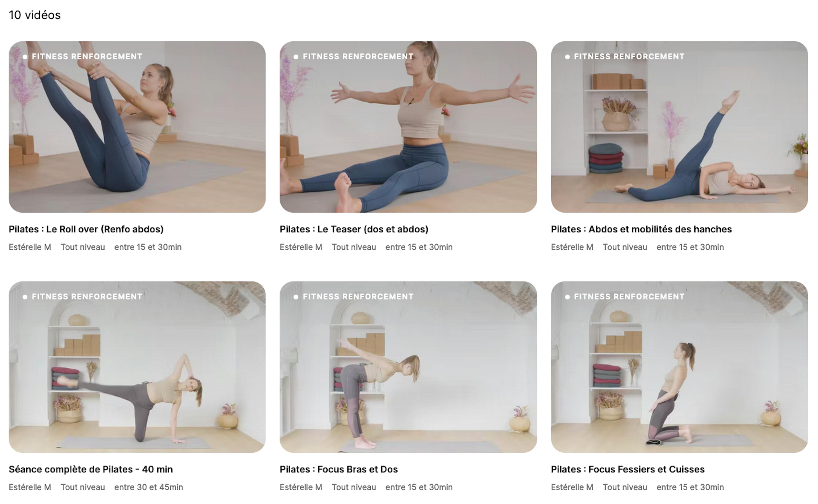Click Fitness Renforcement tag on Séance complète video

pos(83,297)
